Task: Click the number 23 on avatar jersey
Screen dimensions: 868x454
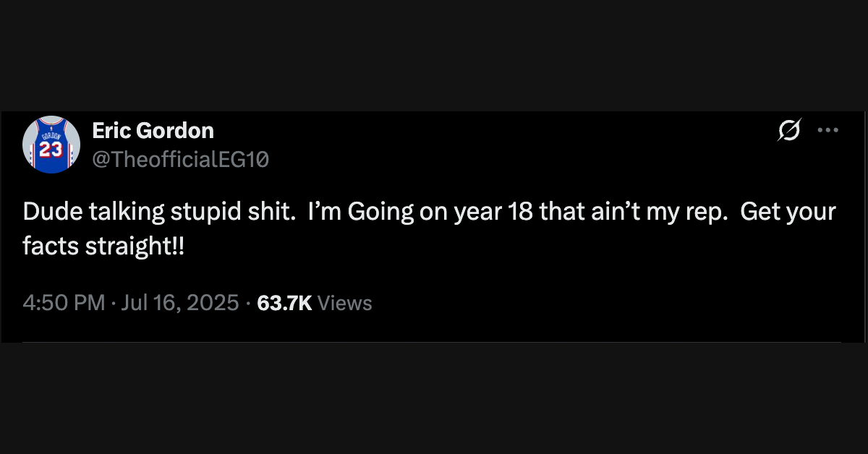Action: click(51, 150)
